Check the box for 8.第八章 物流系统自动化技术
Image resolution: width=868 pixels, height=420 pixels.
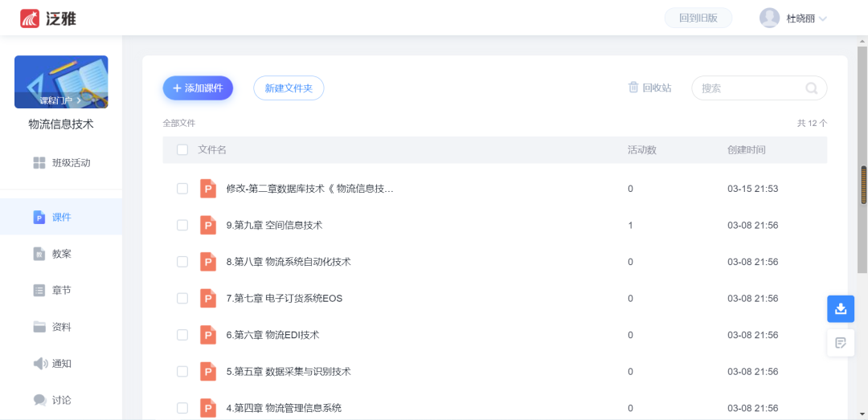(x=182, y=262)
